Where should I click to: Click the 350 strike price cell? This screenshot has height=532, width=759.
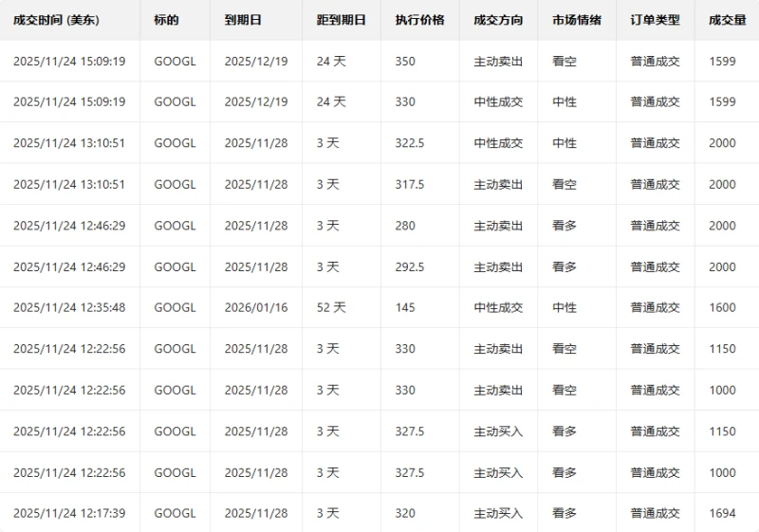coord(405,61)
